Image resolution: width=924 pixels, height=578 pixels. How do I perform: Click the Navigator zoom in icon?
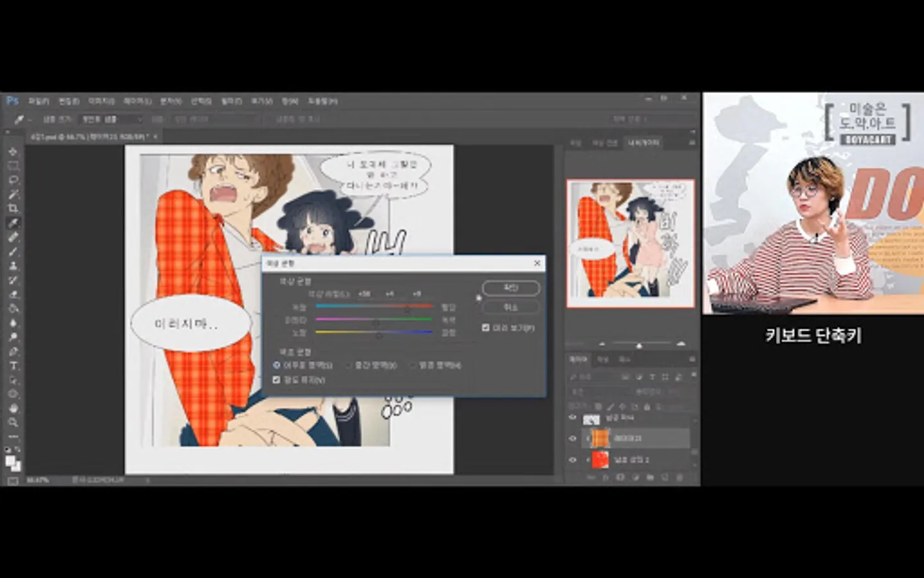click(x=681, y=344)
